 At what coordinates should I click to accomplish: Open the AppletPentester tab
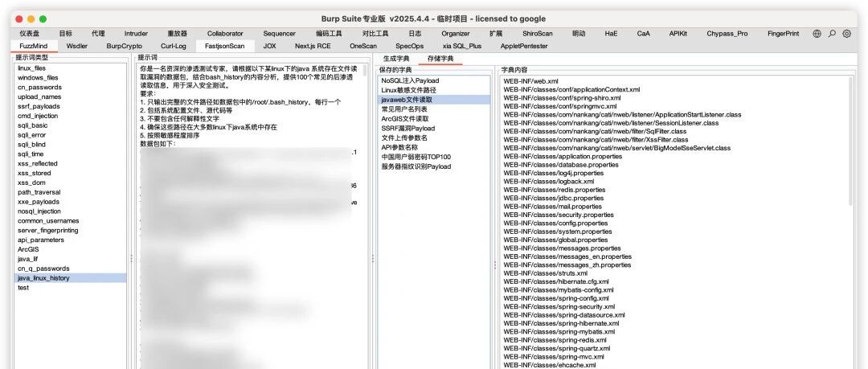point(524,46)
